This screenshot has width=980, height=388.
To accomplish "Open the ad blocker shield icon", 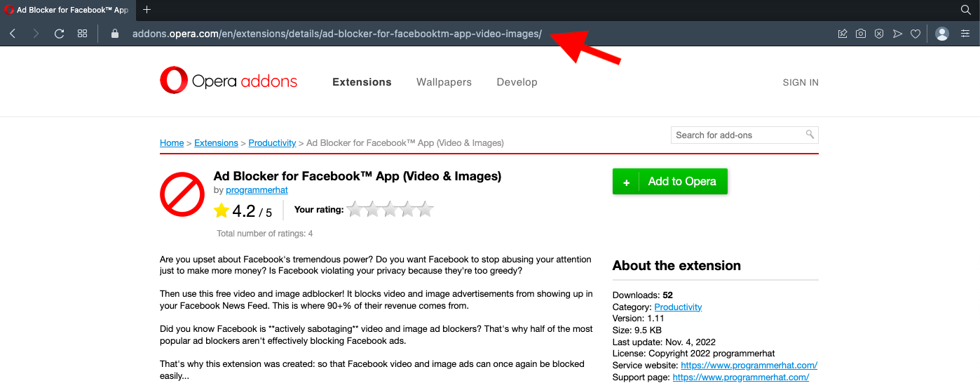I will coord(879,34).
